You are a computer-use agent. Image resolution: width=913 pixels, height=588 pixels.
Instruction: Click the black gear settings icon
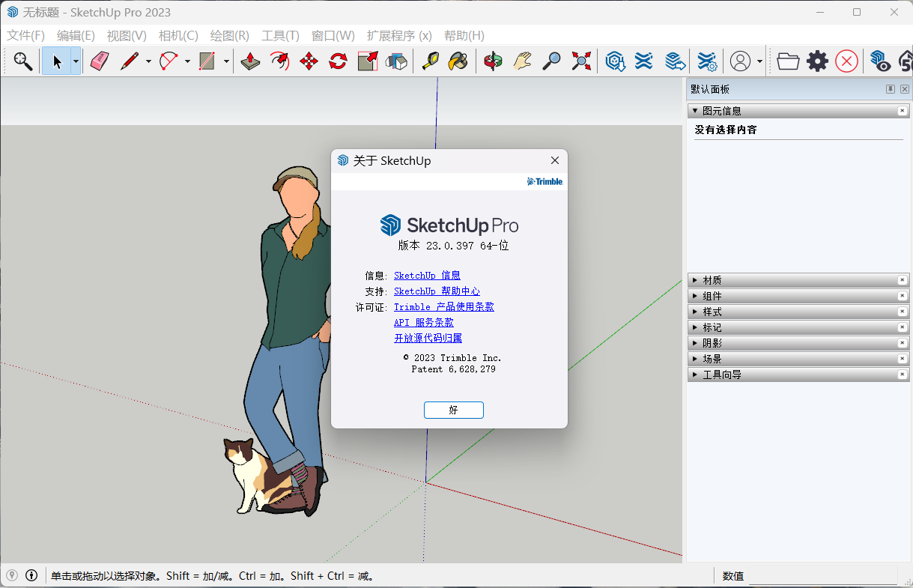tap(817, 61)
